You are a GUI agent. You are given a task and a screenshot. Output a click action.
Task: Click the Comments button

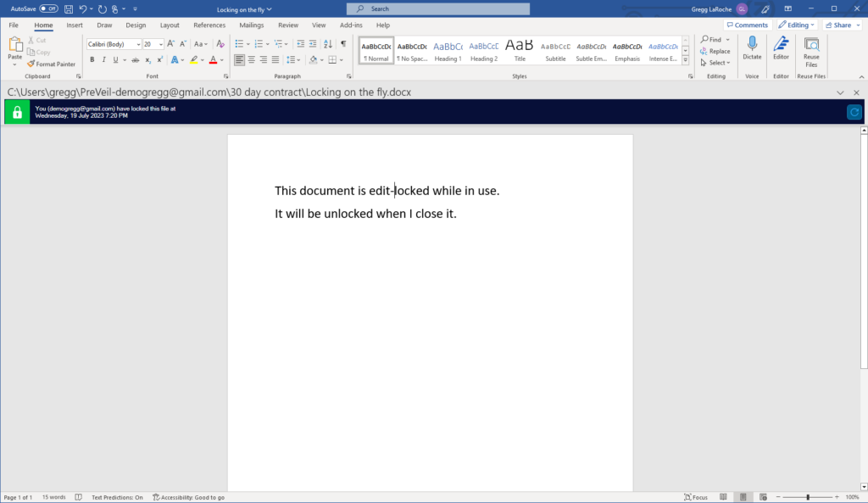(747, 25)
